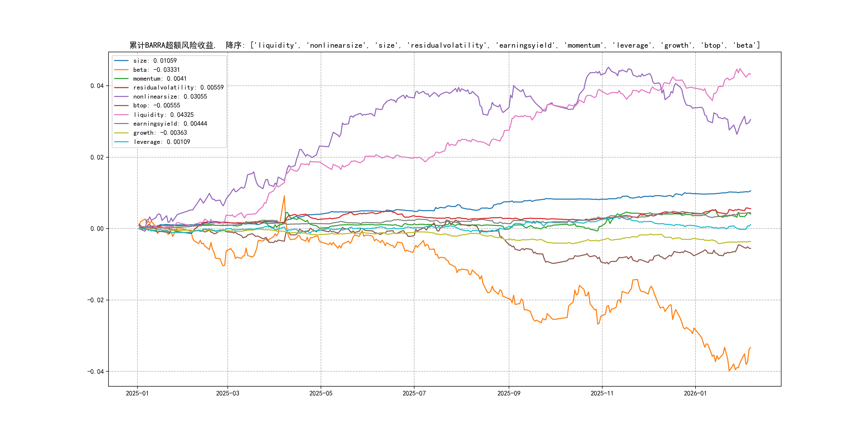Viewport: 868px width, 434px height.
Task: Click the leverage legend label
Action: (161, 142)
